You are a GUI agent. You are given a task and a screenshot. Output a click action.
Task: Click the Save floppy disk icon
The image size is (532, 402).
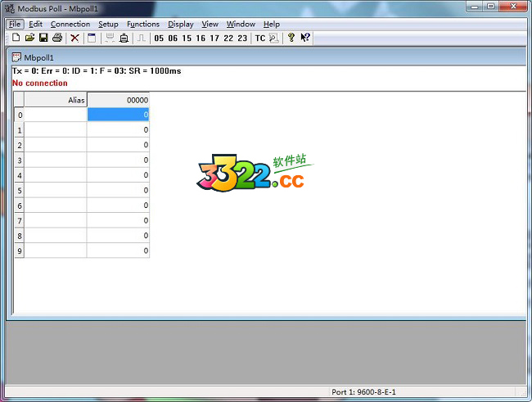tap(43, 38)
